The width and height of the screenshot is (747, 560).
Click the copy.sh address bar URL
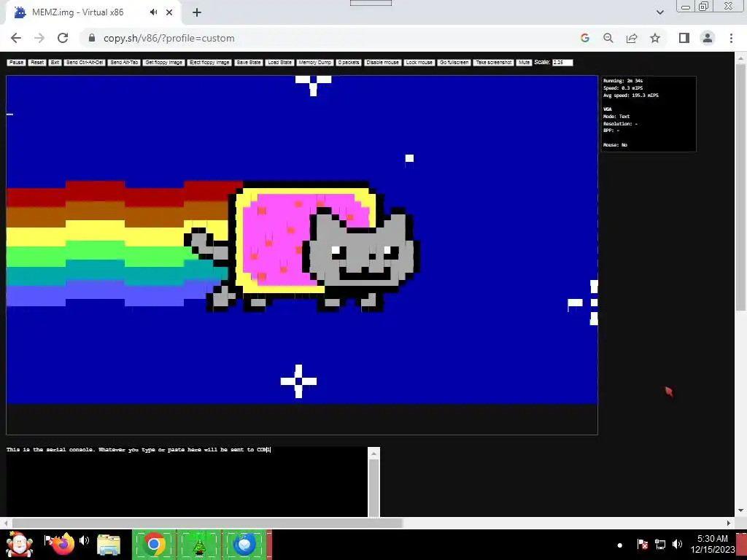pyautogui.click(x=169, y=38)
